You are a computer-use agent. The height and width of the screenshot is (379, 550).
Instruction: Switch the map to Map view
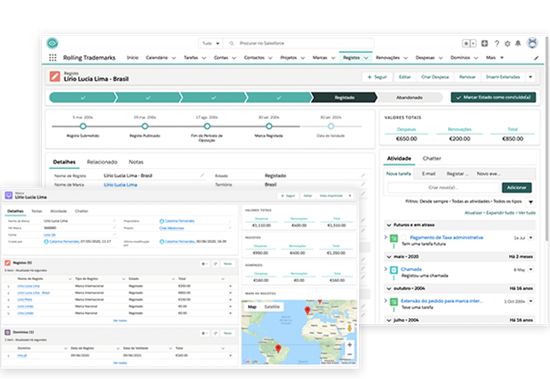[x=252, y=307]
